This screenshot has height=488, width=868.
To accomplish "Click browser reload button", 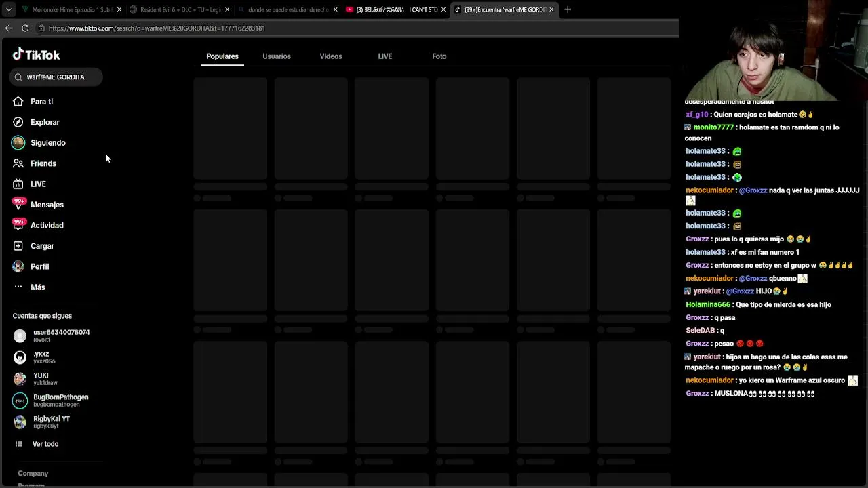I will (25, 28).
